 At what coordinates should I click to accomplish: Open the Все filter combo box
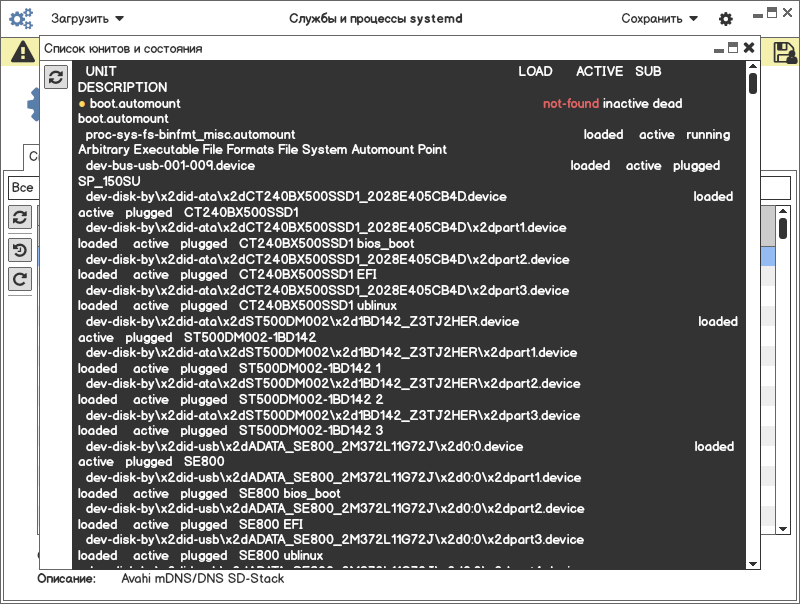click(22, 188)
